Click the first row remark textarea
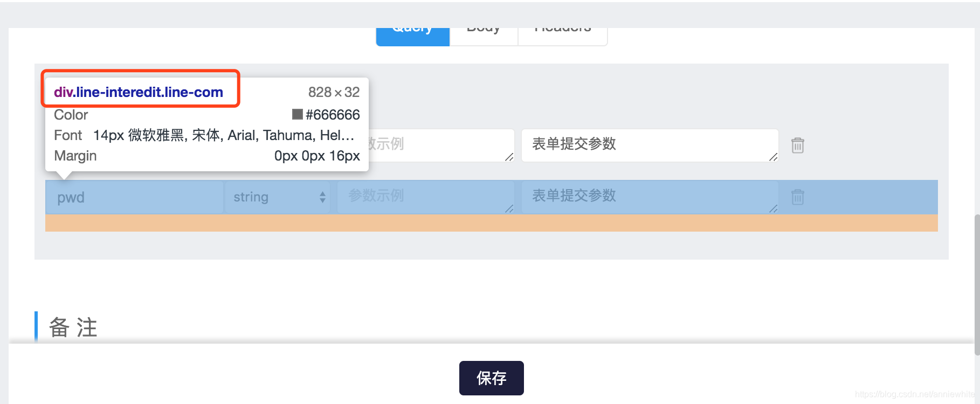 pyautogui.click(x=650, y=145)
